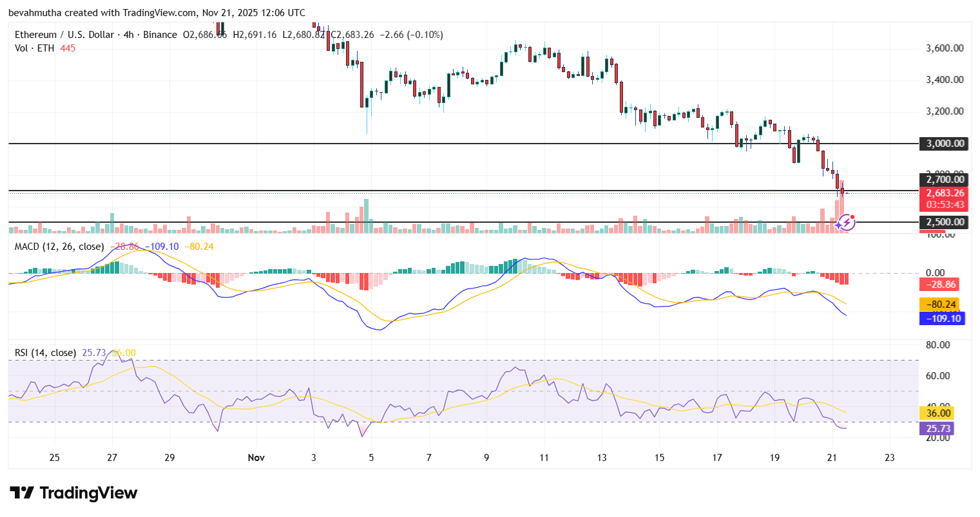Click the TradingView logo at bottom left
The image size is (980, 517).
(x=72, y=493)
